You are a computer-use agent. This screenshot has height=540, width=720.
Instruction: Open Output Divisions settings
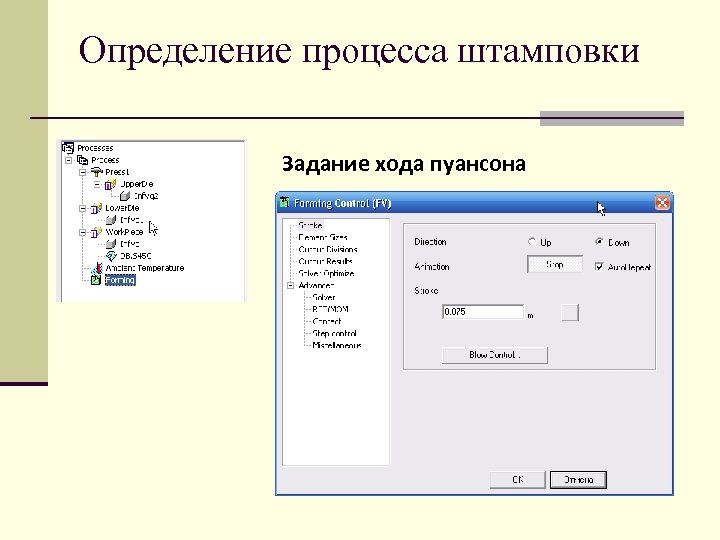[328, 249]
